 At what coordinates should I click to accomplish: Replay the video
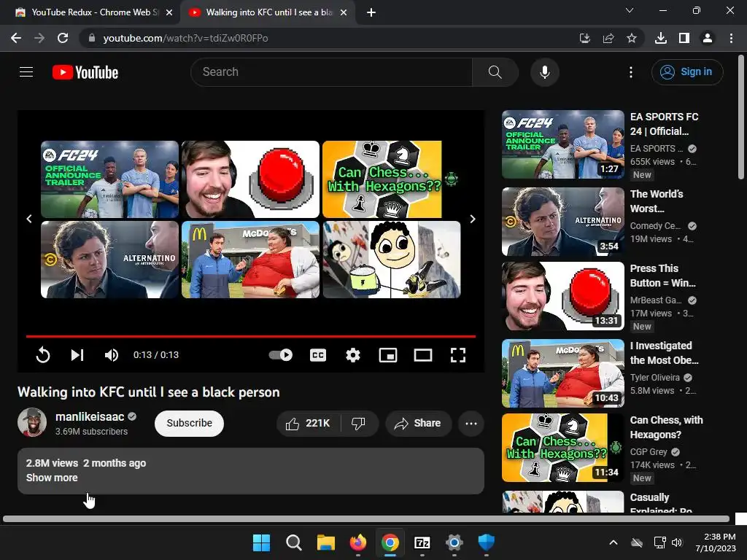(x=43, y=355)
